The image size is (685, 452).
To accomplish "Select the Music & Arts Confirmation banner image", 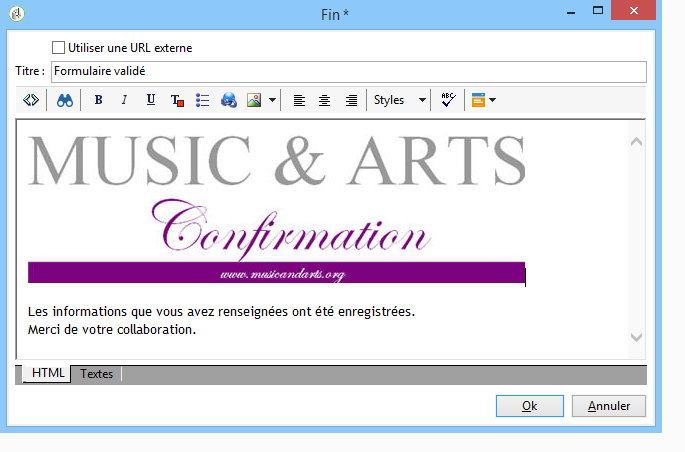I will pyautogui.click(x=277, y=207).
